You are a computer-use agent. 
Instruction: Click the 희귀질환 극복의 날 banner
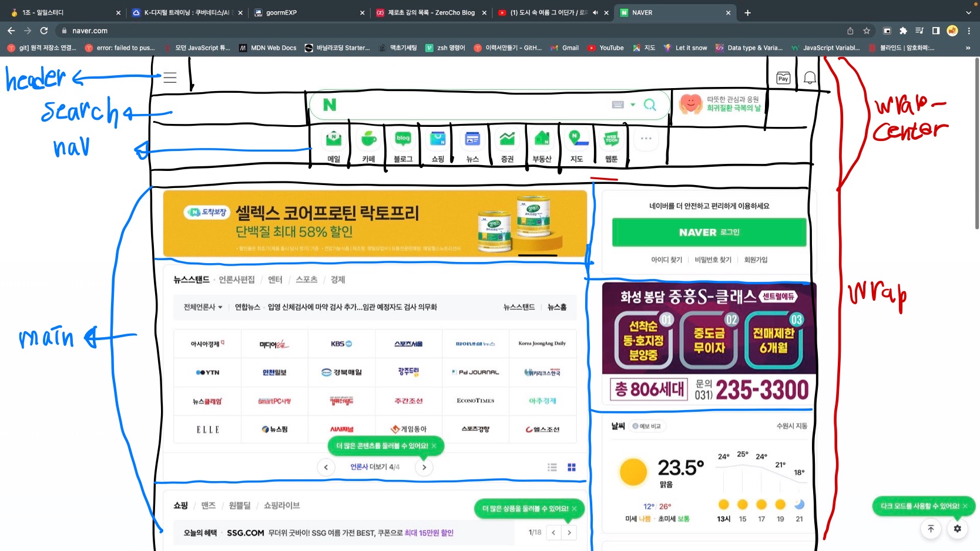tap(720, 104)
